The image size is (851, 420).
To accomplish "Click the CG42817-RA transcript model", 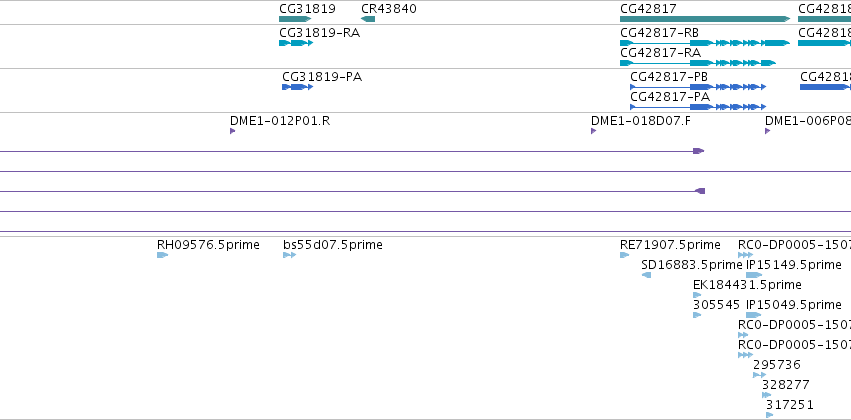I will coord(698,63).
